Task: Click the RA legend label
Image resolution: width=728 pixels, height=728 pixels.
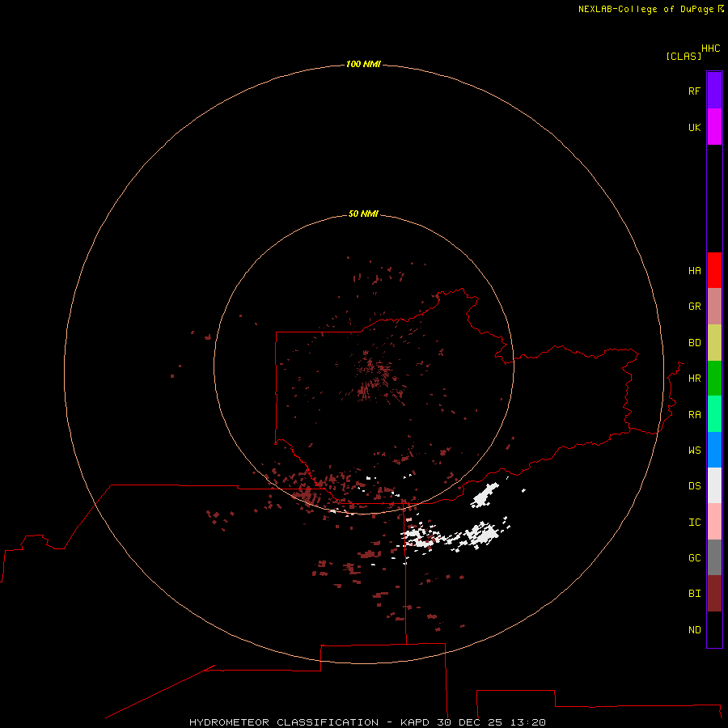Action: pos(694,415)
